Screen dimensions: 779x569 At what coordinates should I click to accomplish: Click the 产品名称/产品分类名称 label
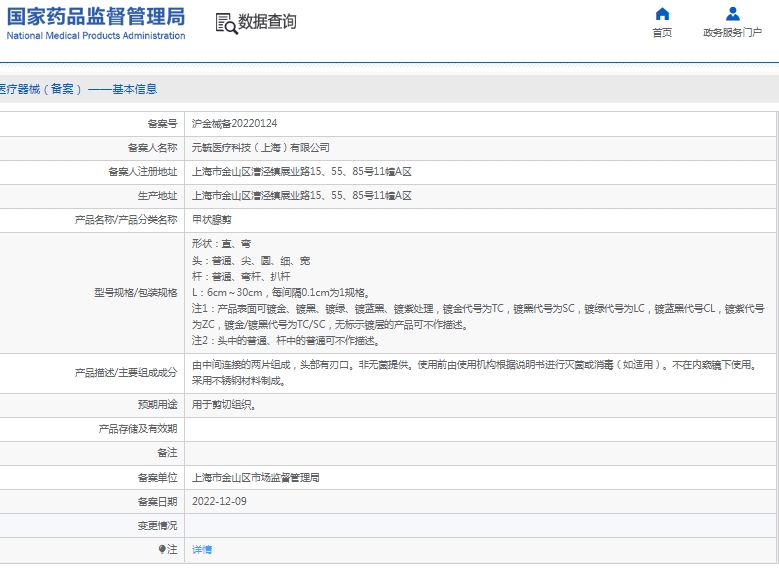[126, 219]
